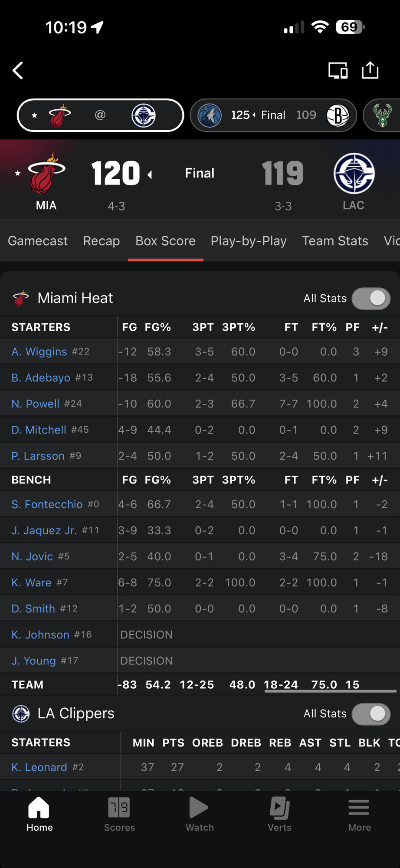Open B. Adebayo player profile

41,378
